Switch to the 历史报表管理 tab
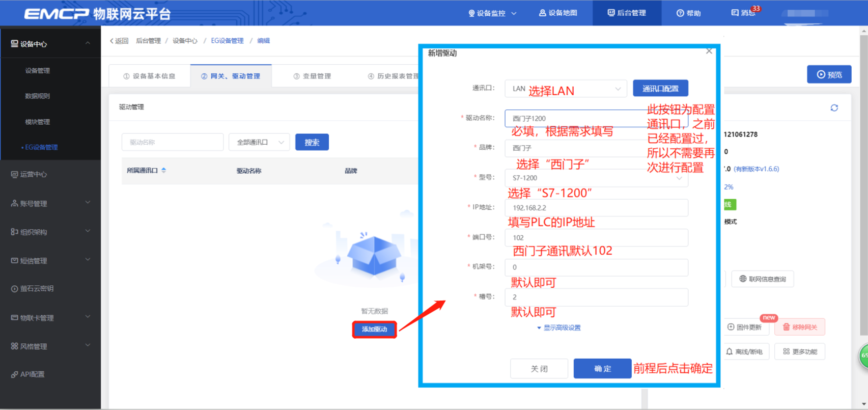This screenshot has width=868, height=410. 393,76
